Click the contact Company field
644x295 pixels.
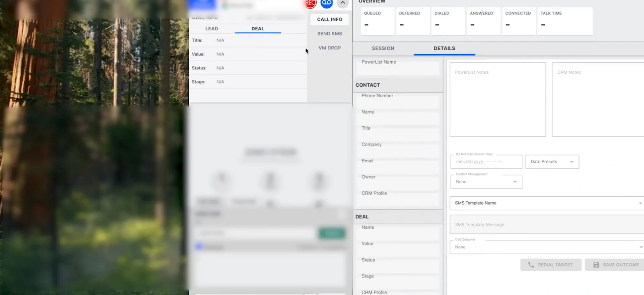point(398,150)
